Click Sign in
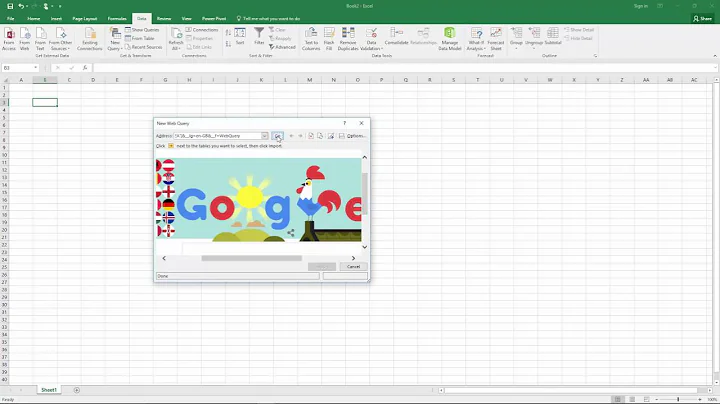This screenshot has height=404, width=720. click(641, 6)
